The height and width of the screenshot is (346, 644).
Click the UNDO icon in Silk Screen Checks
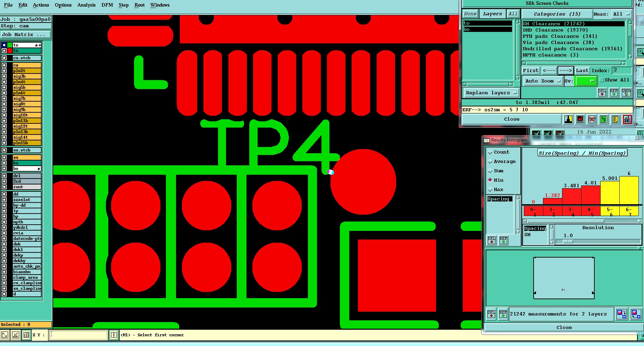[626, 93]
